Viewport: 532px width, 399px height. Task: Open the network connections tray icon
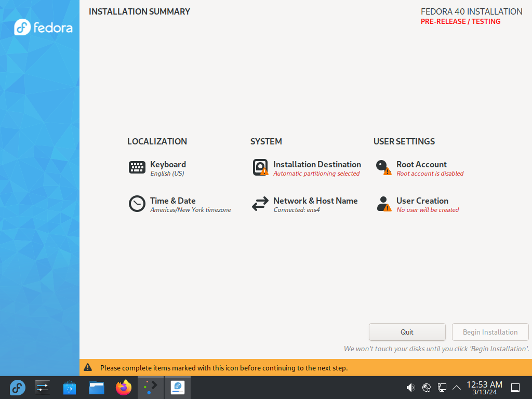coord(442,388)
